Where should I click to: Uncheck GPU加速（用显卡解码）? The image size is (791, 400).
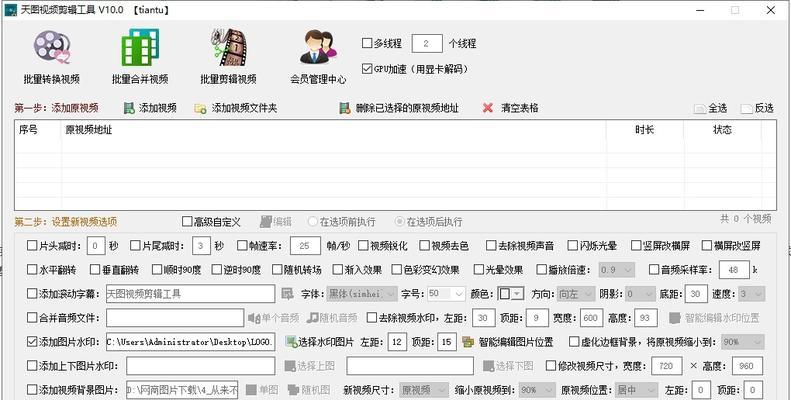[x=367, y=69]
